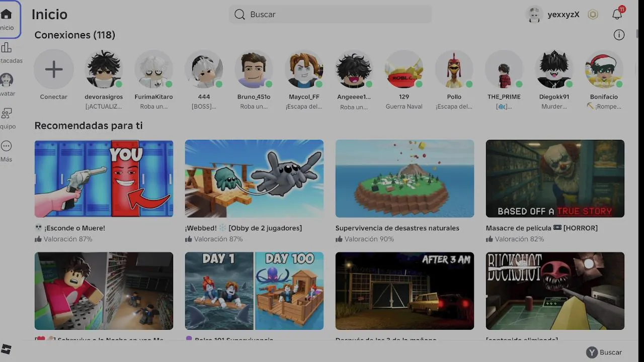
Task: Click Murder... status under Diegokk91
Action: tap(554, 107)
